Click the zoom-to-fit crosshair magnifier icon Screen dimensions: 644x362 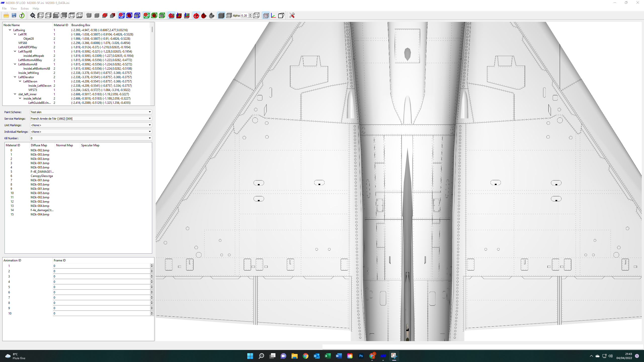coord(33,16)
